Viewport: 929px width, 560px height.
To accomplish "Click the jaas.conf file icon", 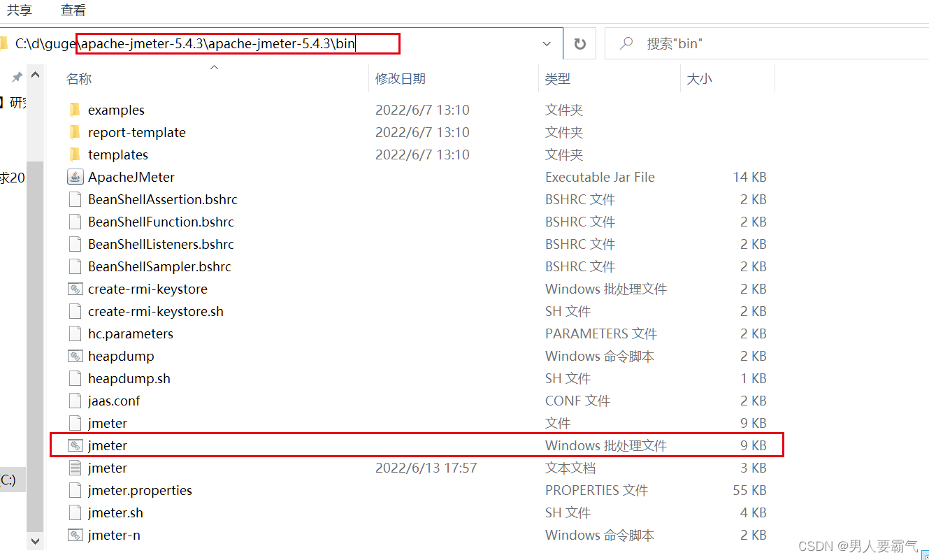I will click(75, 401).
